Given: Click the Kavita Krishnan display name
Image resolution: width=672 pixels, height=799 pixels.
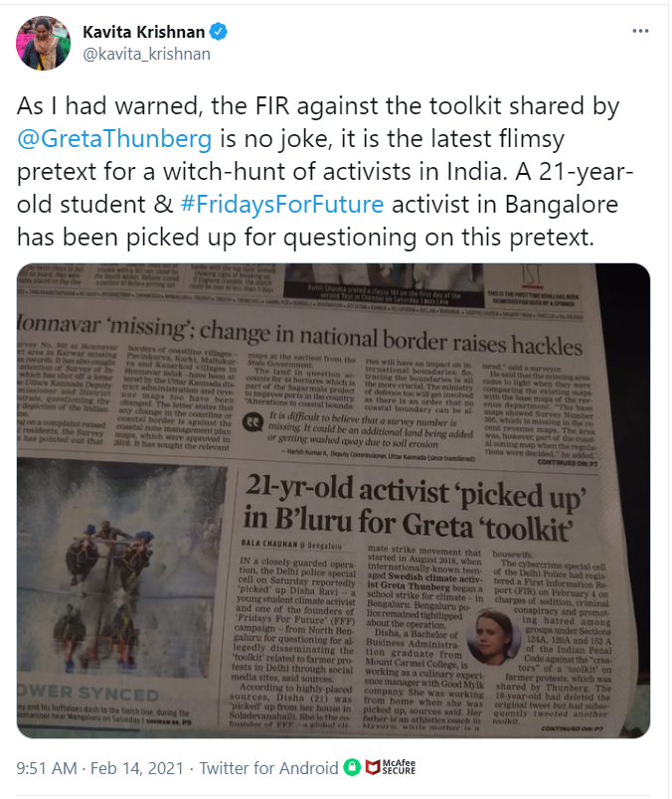Looking at the screenshot, I should [144, 32].
